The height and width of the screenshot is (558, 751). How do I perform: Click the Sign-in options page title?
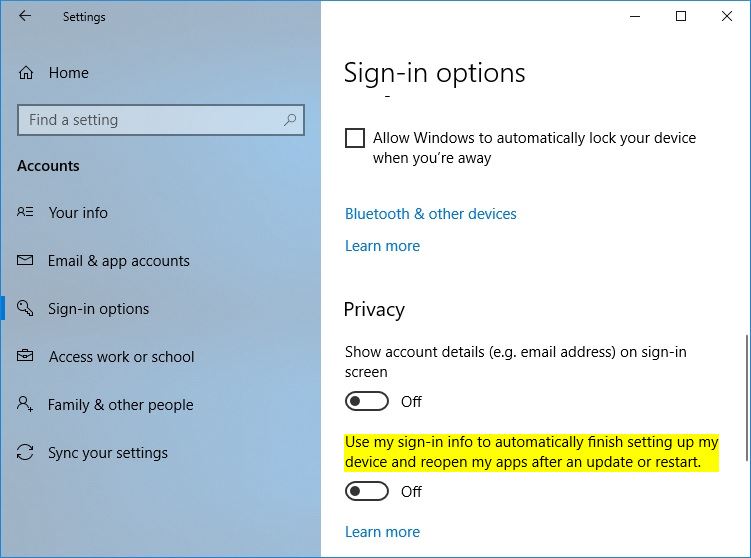(x=434, y=73)
